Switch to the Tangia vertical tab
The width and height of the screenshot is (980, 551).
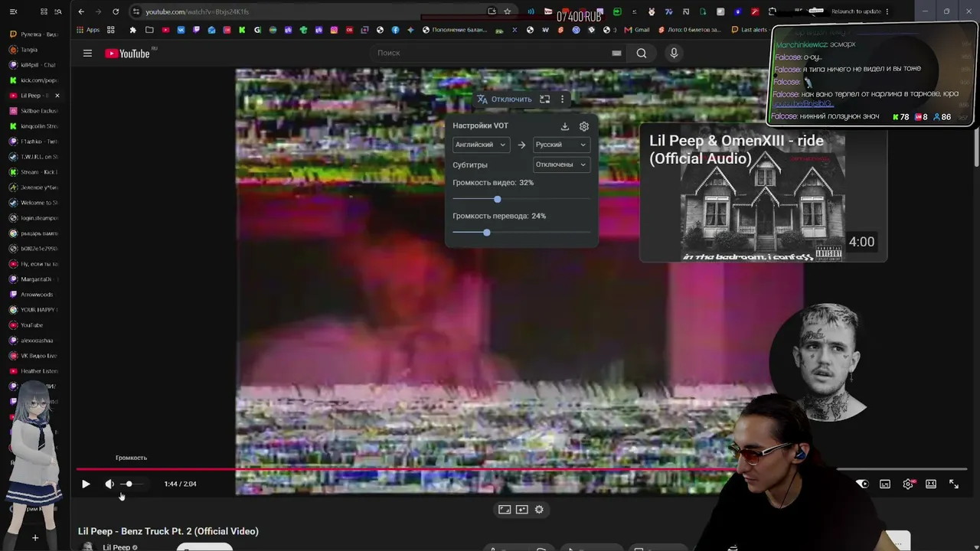(x=34, y=50)
